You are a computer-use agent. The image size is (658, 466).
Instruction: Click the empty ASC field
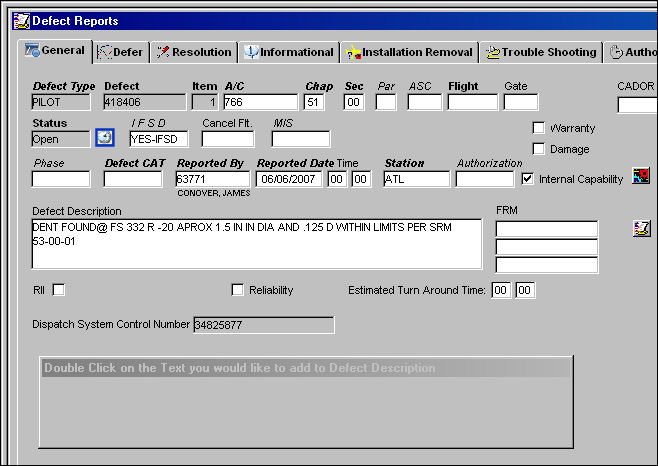[x=424, y=102]
